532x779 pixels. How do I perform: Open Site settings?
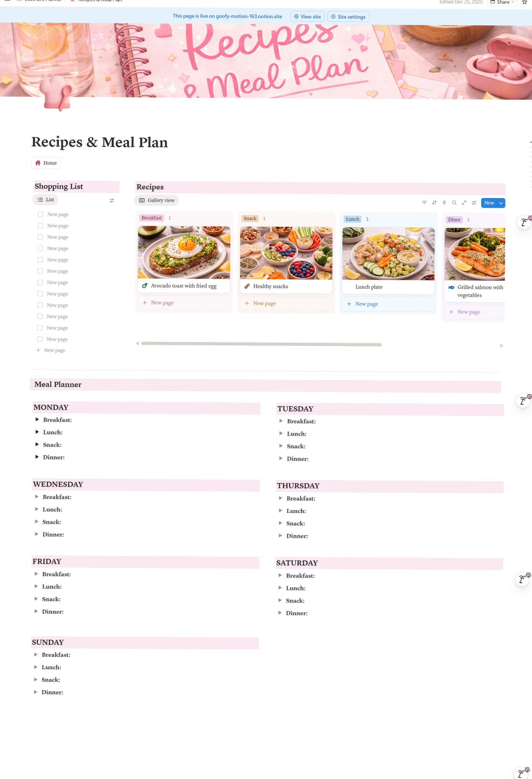(x=348, y=16)
